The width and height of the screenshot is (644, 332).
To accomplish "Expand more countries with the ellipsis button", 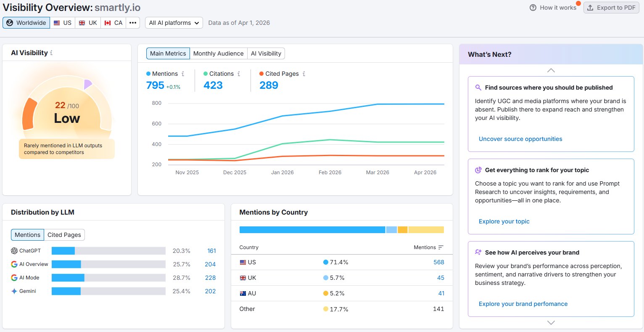I will coord(133,23).
